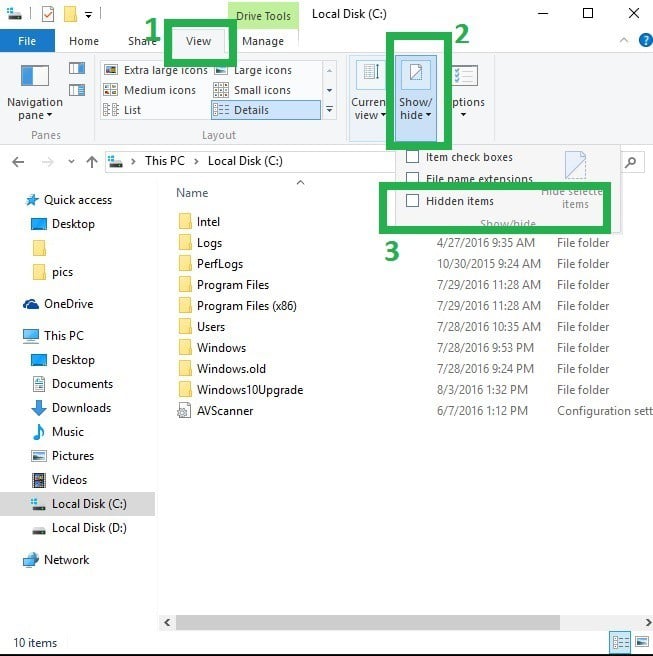653x656 pixels.
Task: Select Extra large icons layout
Action: pos(156,70)
